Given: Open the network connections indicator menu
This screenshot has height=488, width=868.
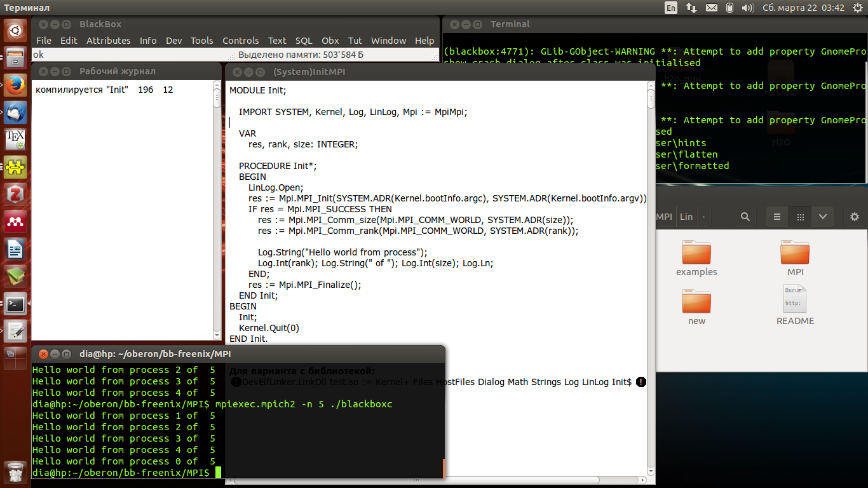Looking at the screenshot, I should pos(691,8).
